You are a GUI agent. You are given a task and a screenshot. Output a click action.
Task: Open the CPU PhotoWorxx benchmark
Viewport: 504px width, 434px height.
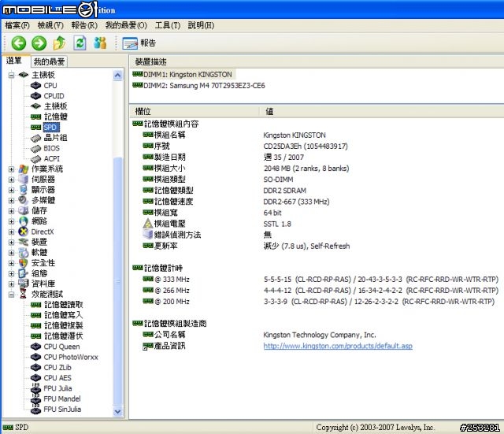tap(71, 357)
